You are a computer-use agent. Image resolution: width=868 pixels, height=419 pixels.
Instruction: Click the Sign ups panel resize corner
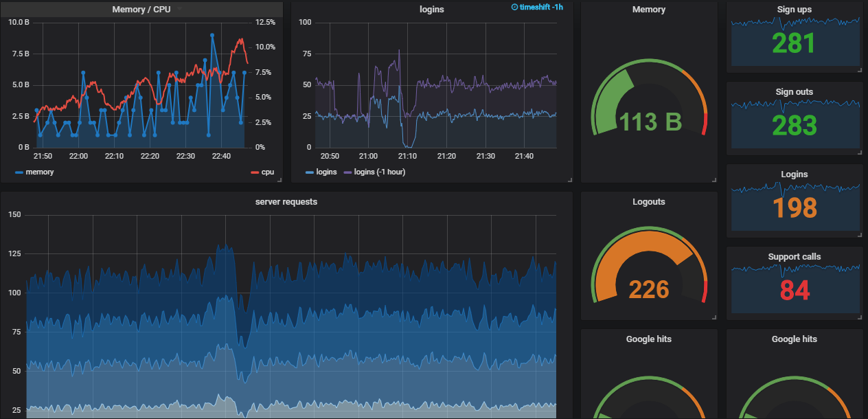coord(860,70)
